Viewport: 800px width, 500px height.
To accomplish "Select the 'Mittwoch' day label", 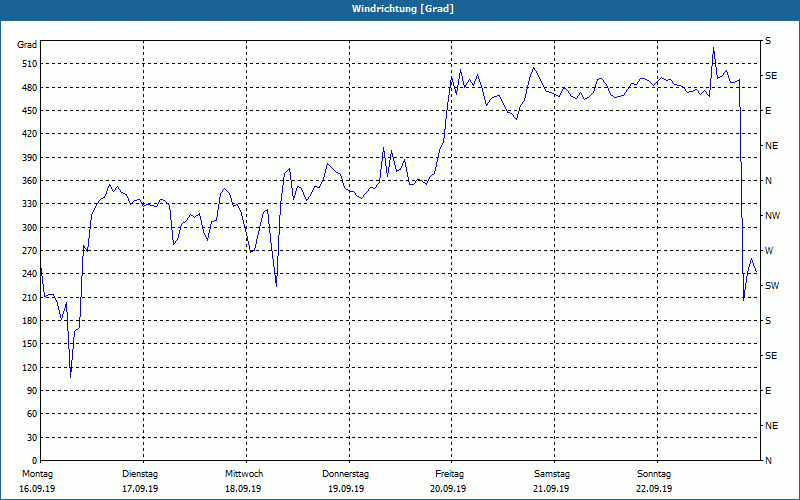I will (x=244, y=474).
